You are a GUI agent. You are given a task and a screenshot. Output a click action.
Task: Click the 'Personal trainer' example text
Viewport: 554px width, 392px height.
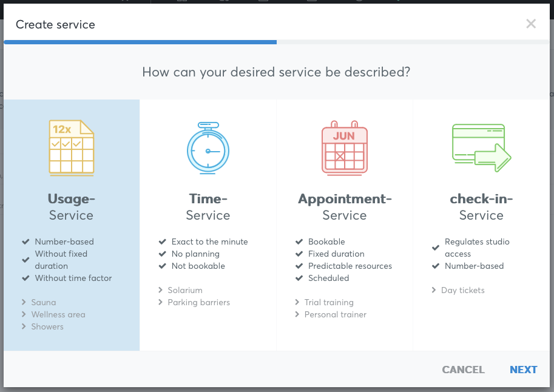[x=336, y=314]
